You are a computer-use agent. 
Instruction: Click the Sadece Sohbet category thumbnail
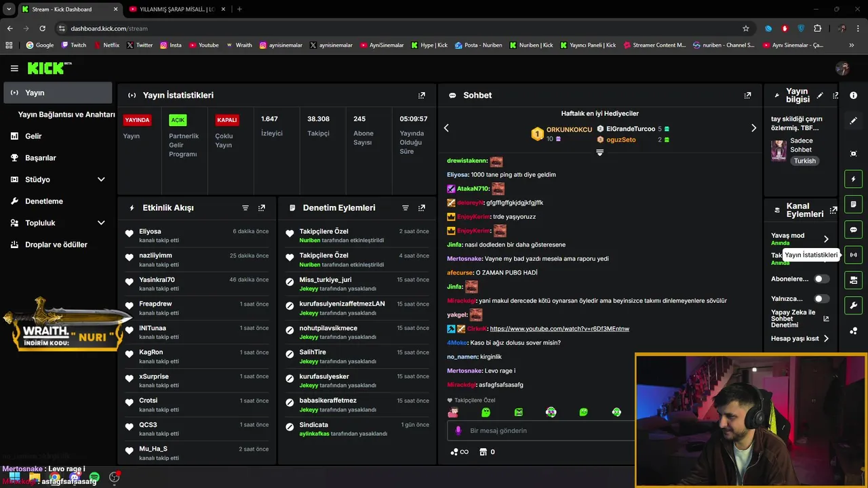coord(778,150)
